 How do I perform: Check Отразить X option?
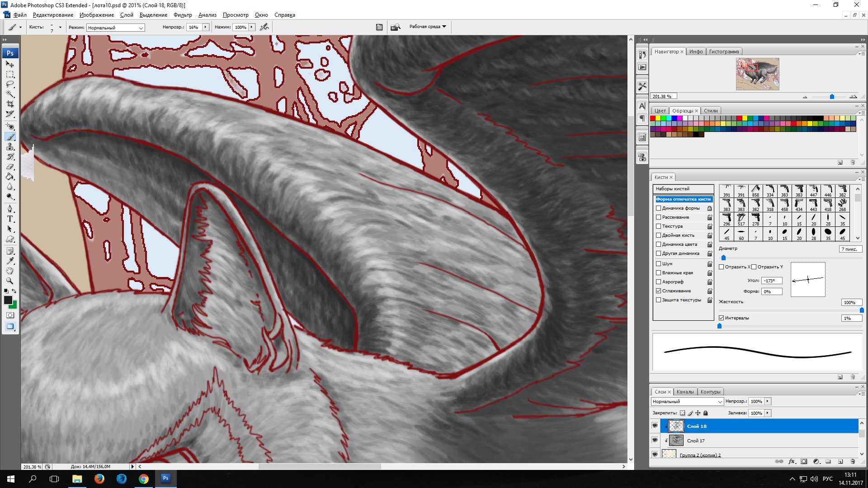pos(722,267)
